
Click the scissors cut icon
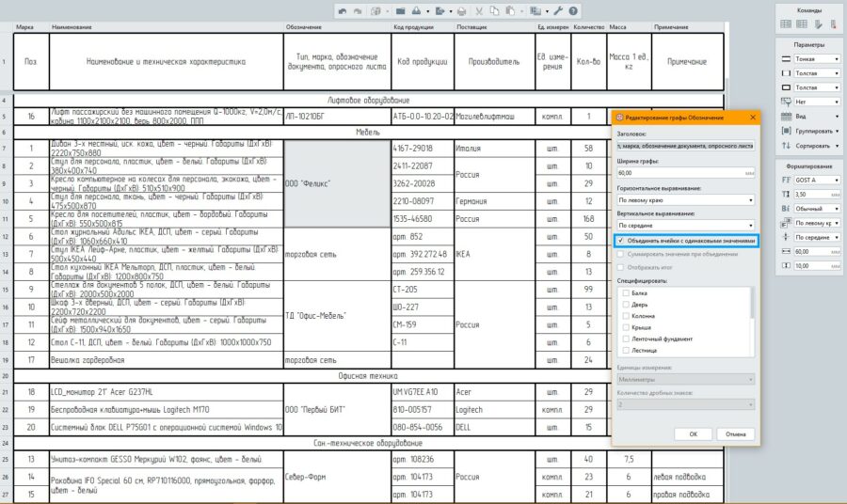click(479, 10)
